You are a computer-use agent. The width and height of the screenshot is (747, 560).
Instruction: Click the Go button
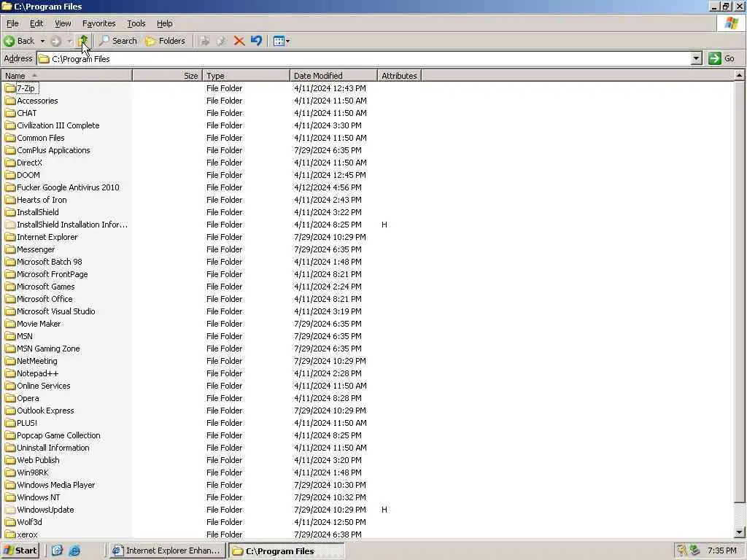coord(721,58)
